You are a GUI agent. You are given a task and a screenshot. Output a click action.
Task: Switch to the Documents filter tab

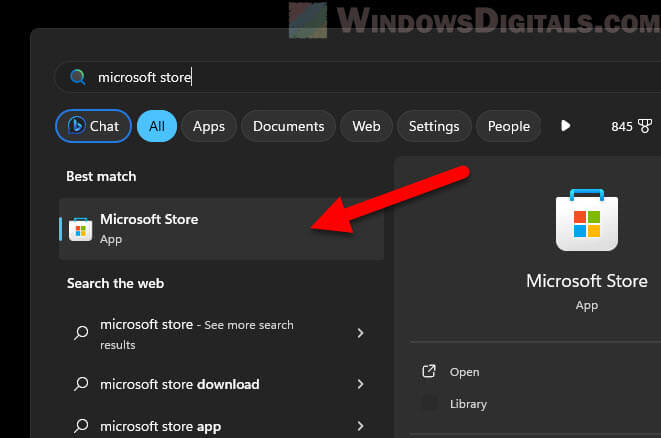click(288, 126)
